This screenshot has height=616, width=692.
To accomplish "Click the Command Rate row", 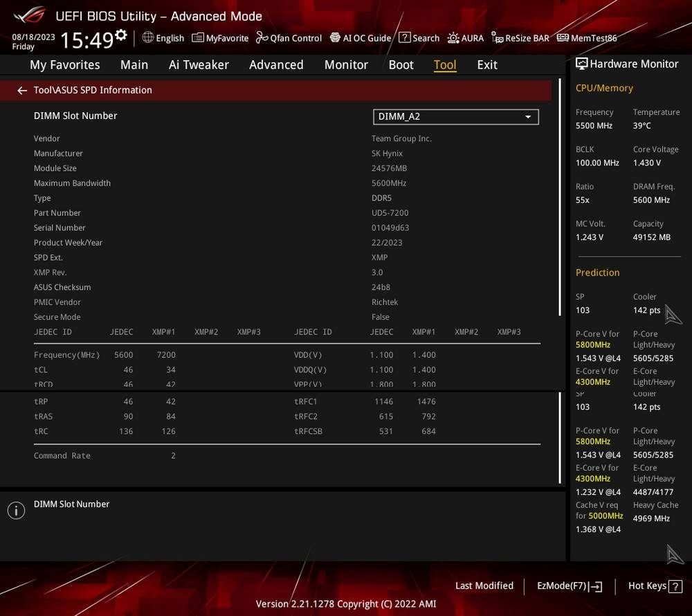I will pos(104,456).
